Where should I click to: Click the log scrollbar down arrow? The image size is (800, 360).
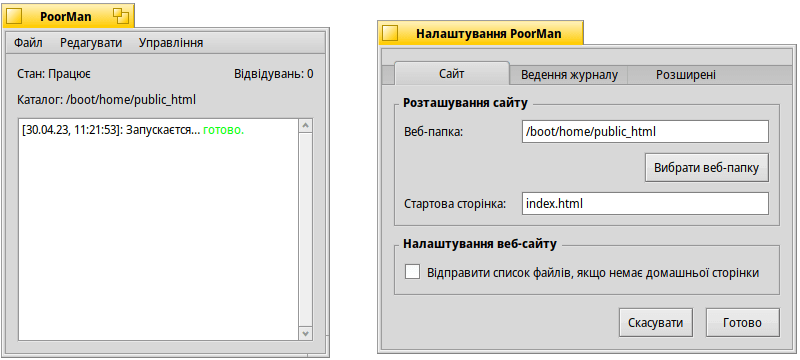[x=306, y=333]
